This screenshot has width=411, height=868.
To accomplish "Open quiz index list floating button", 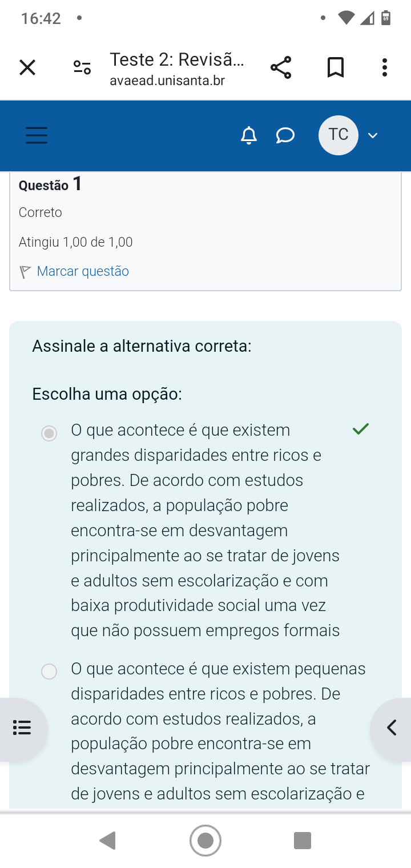I will [22, 728].
